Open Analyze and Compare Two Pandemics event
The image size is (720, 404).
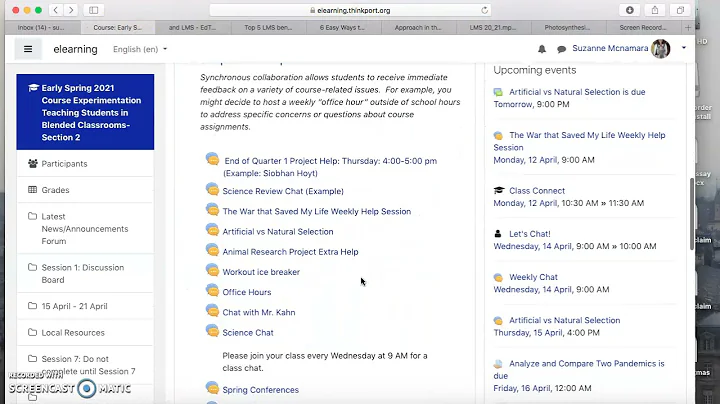click(579, 369)
